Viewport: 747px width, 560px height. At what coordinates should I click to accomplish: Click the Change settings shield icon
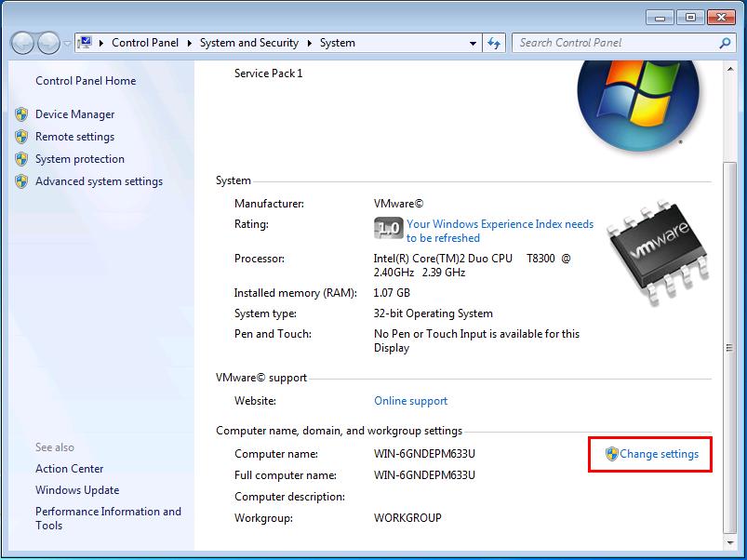[x=612, y=454]
